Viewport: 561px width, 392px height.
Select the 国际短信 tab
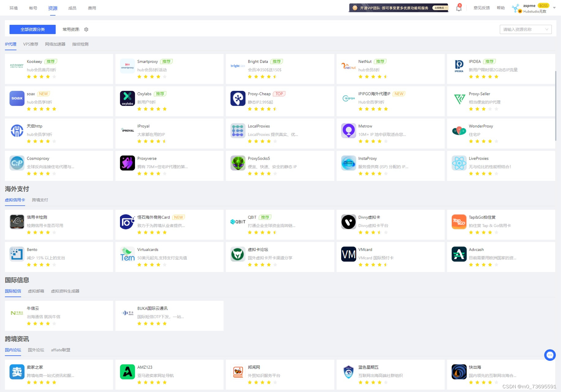click(13, 291)
